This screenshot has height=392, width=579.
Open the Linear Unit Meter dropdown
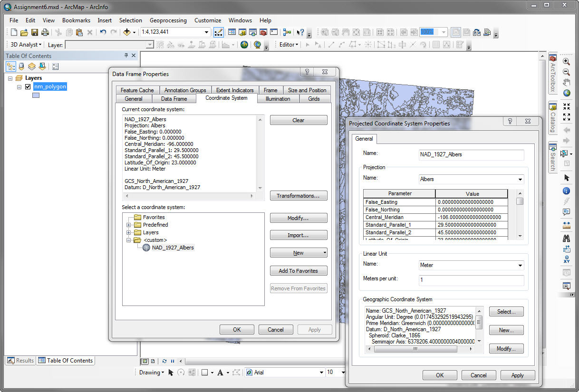(x=471, y=265)
